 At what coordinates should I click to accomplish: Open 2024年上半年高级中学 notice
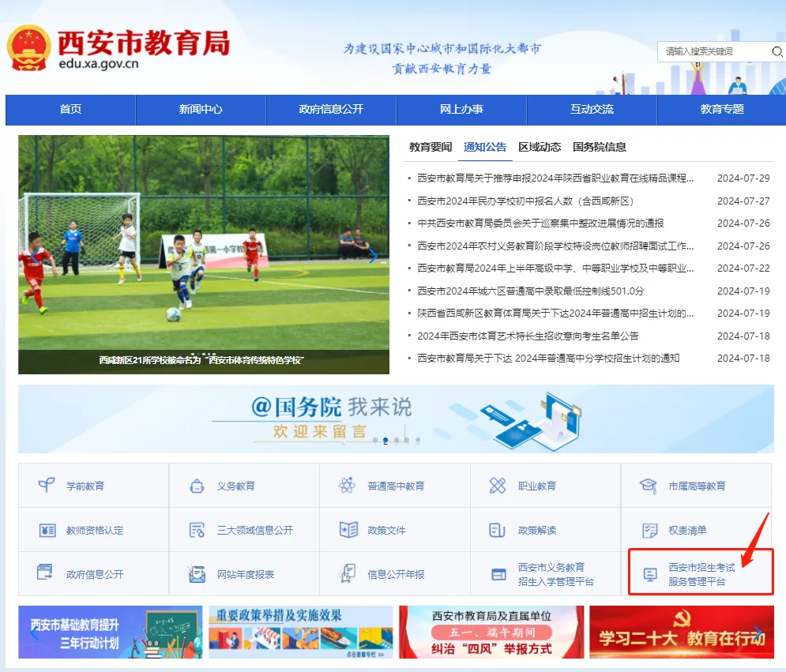(x=555, y=268)
